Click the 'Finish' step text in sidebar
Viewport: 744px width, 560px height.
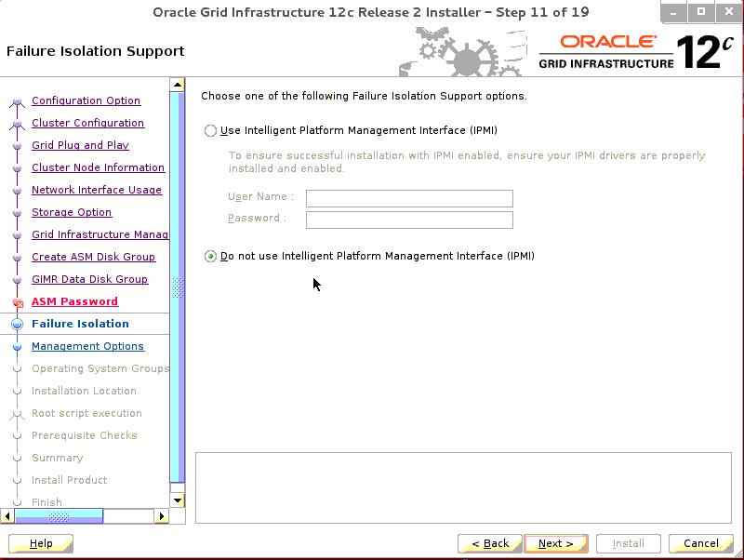(x=47, y=502)
